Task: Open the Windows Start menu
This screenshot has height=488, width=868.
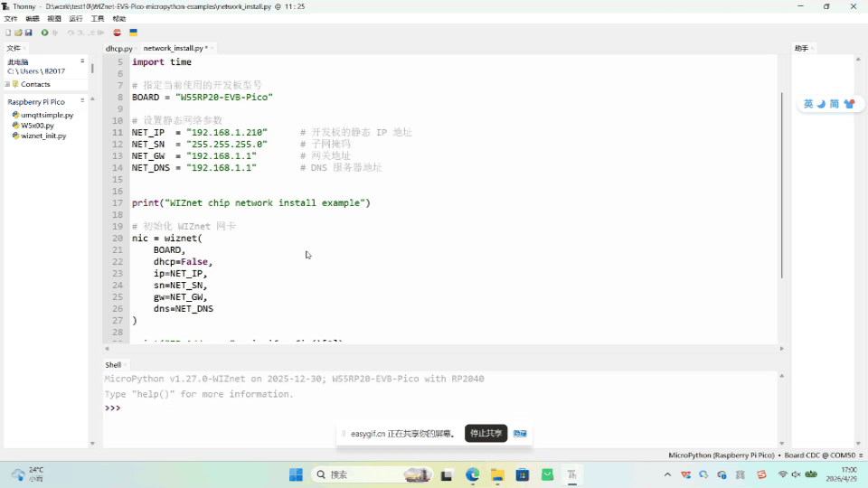Action: point(297,474)
